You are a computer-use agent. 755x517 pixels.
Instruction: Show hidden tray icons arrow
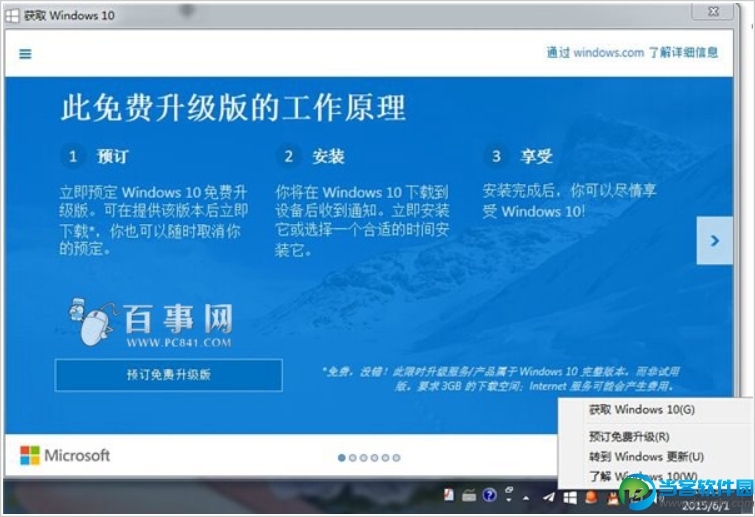(x=526, y=498)
